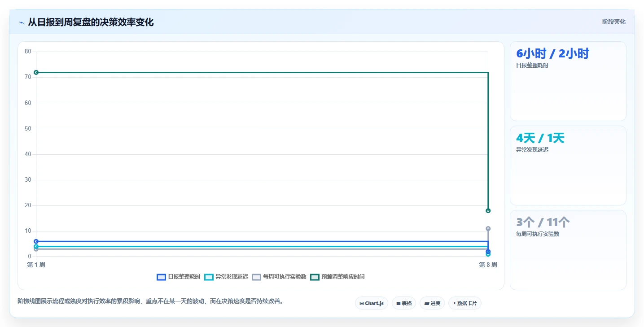Click the 阶段变化 label in header

613,22
